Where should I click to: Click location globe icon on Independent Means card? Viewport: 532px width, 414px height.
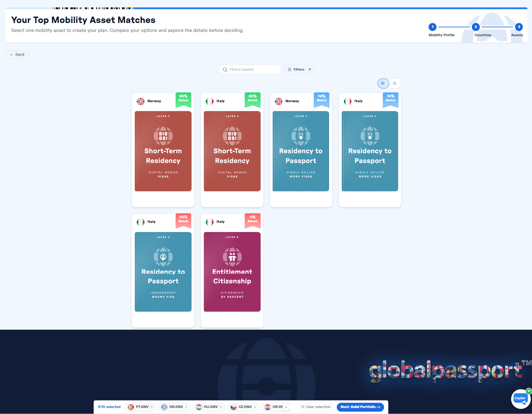(x=163, y=257)
